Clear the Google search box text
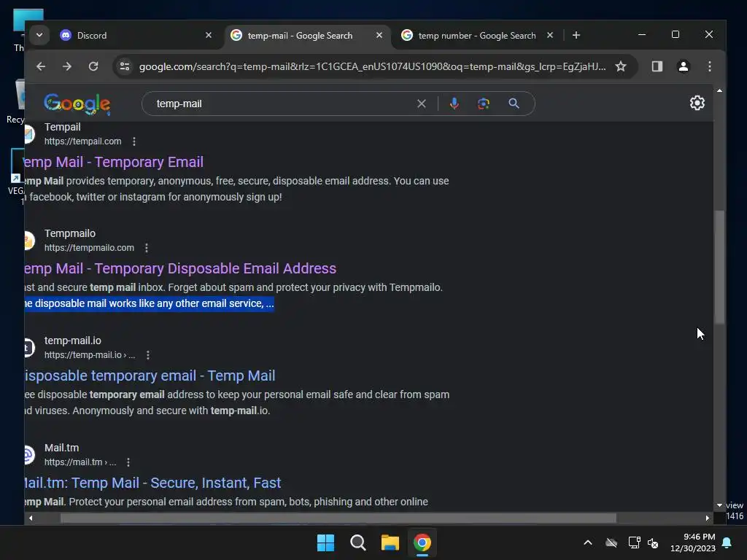The height and width of the screenshot is (560, 747). (x=421, y=104)
